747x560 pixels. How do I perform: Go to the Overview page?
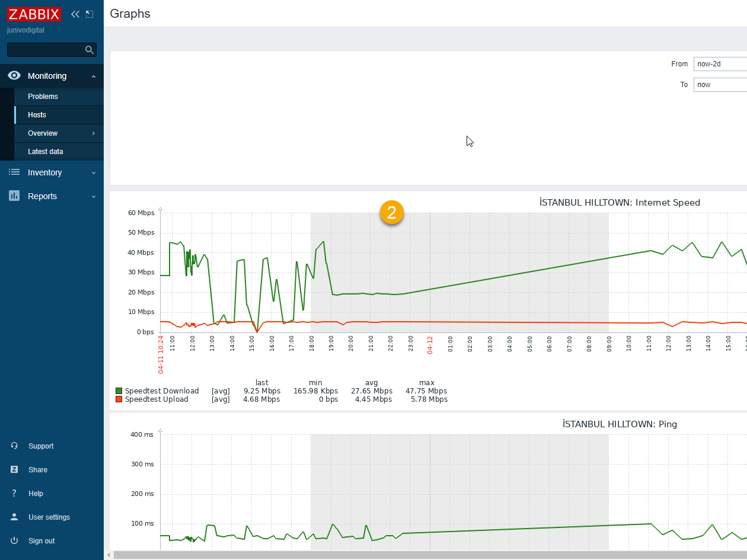point(43,133)
